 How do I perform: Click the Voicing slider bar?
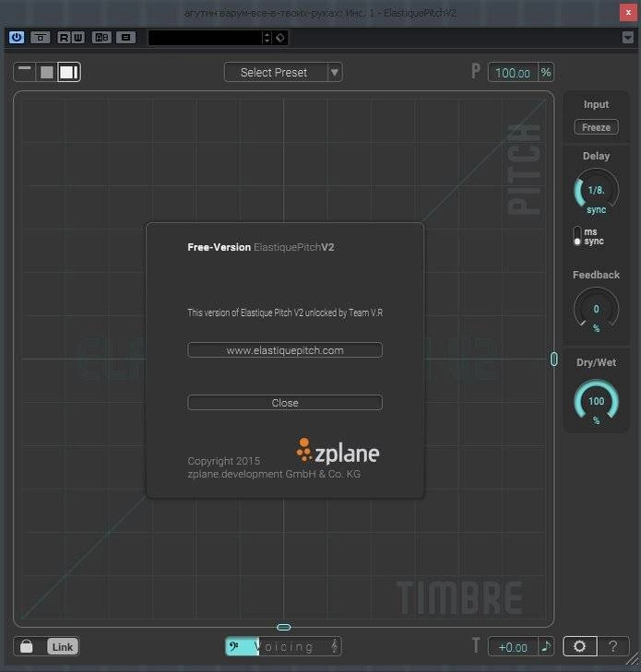click(283, 646)
